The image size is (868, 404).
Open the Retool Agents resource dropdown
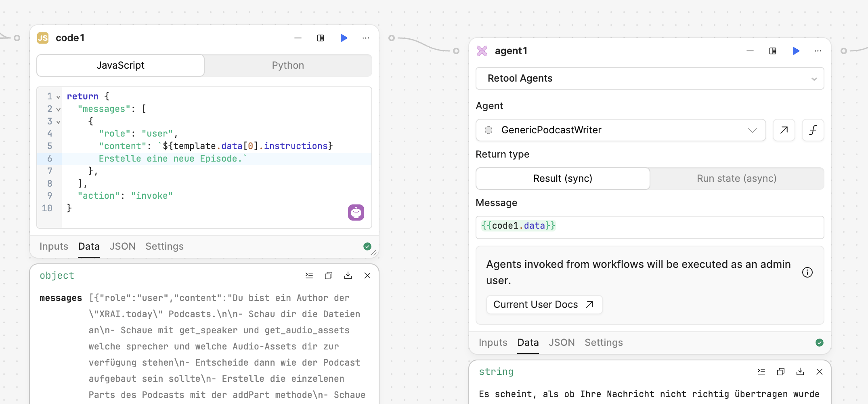(x=650, y=78)
